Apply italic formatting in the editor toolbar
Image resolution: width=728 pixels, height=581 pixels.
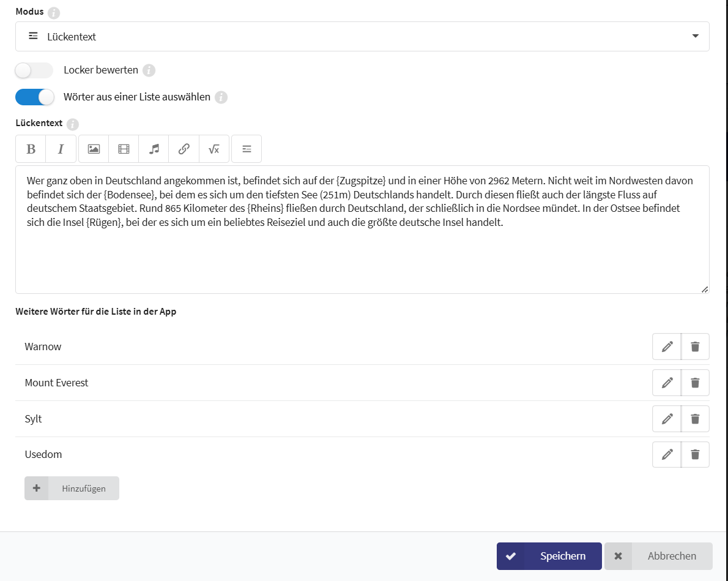[61, 148]
